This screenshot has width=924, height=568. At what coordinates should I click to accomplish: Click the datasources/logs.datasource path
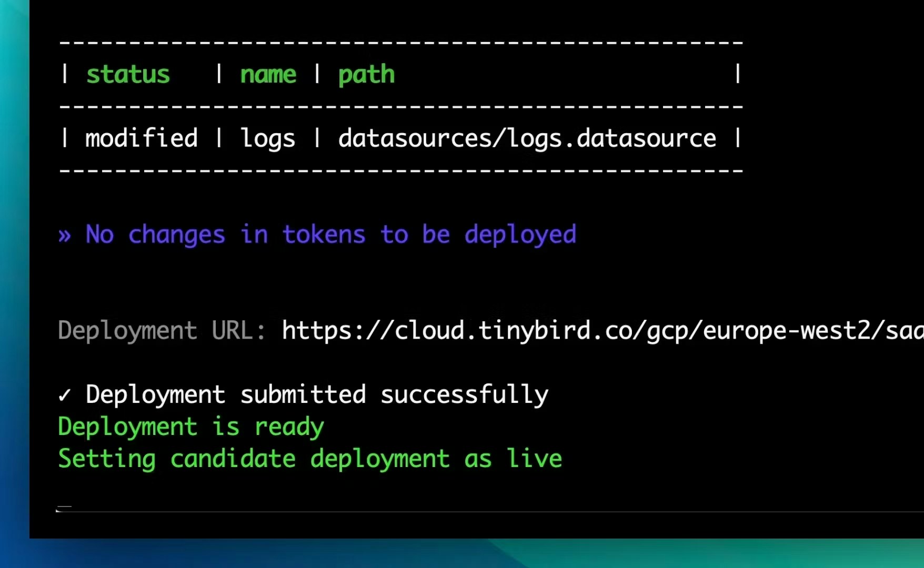pos(527,139)
